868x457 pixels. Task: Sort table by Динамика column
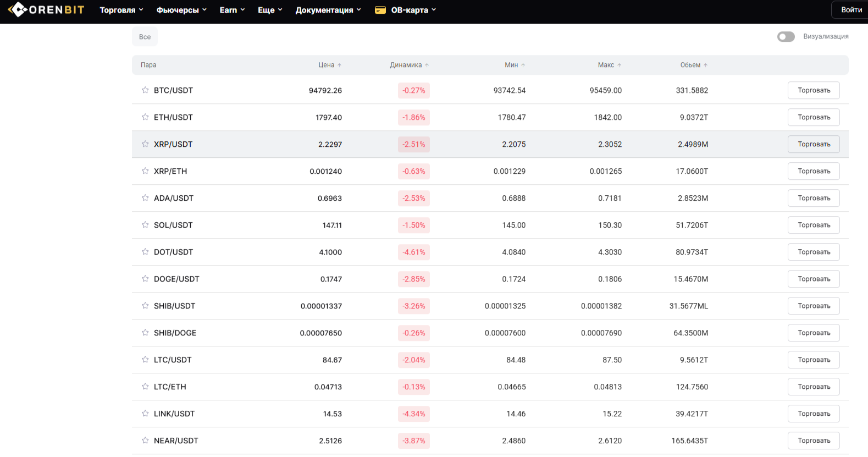click(410, 65)
